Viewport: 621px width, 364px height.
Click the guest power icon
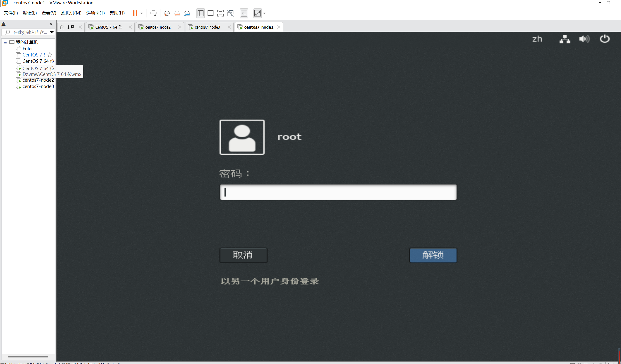tap(604, 39)
